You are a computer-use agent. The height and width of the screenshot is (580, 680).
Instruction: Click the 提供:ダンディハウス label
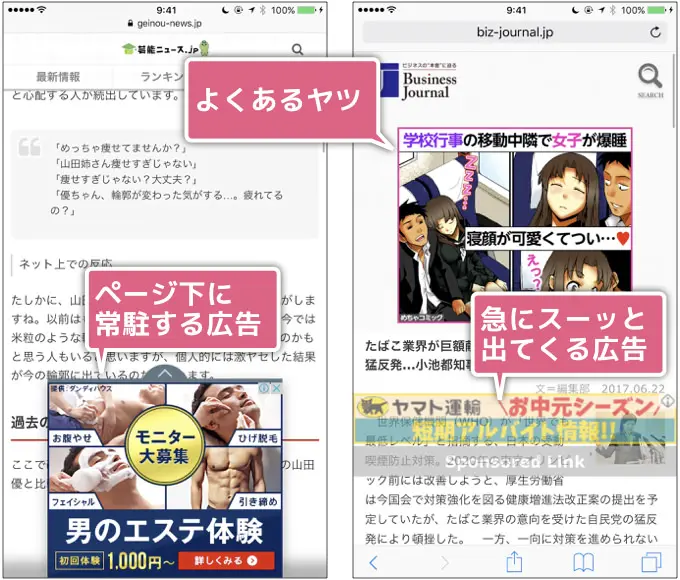(81, 388)
